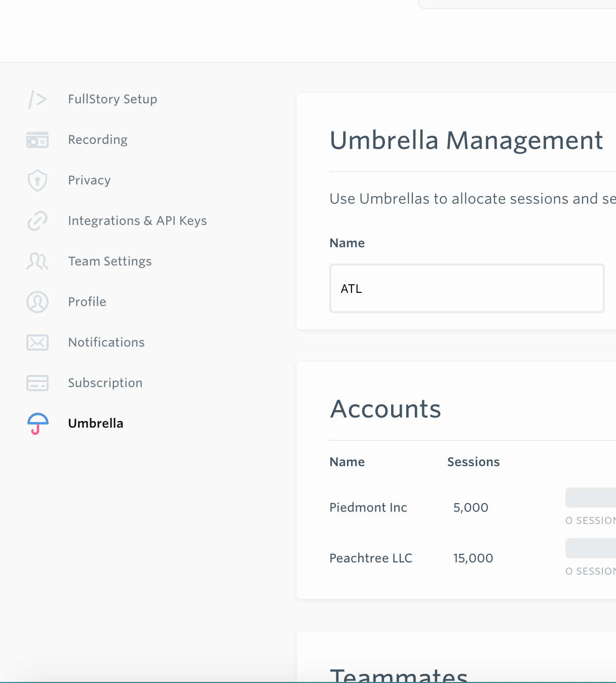Click the Privacy shield icon

(37, 180)
